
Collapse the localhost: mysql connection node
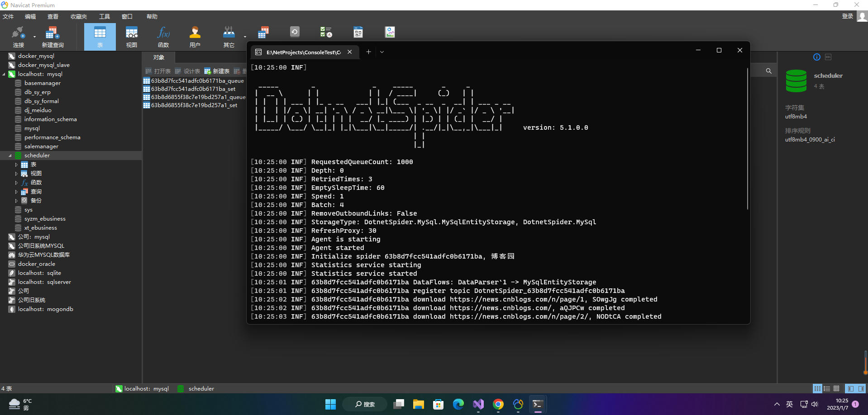4,74
